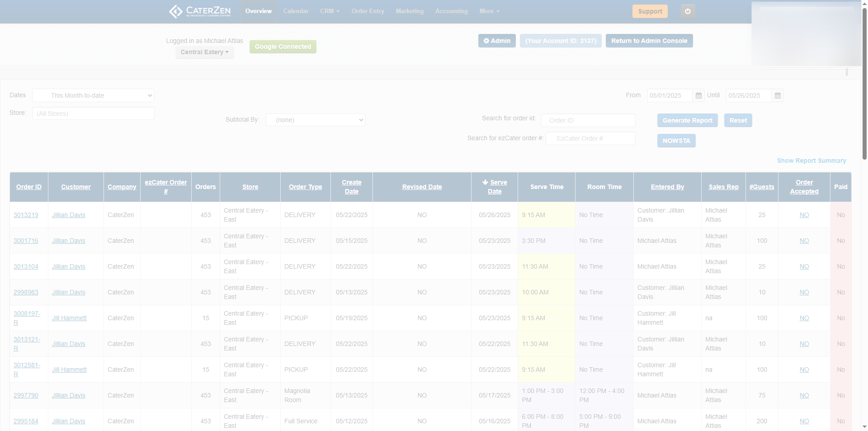The width and height of the screenshot is (868, 431).
Task: Click the CaterZen logo icon
Action: [x=175, y=11]
